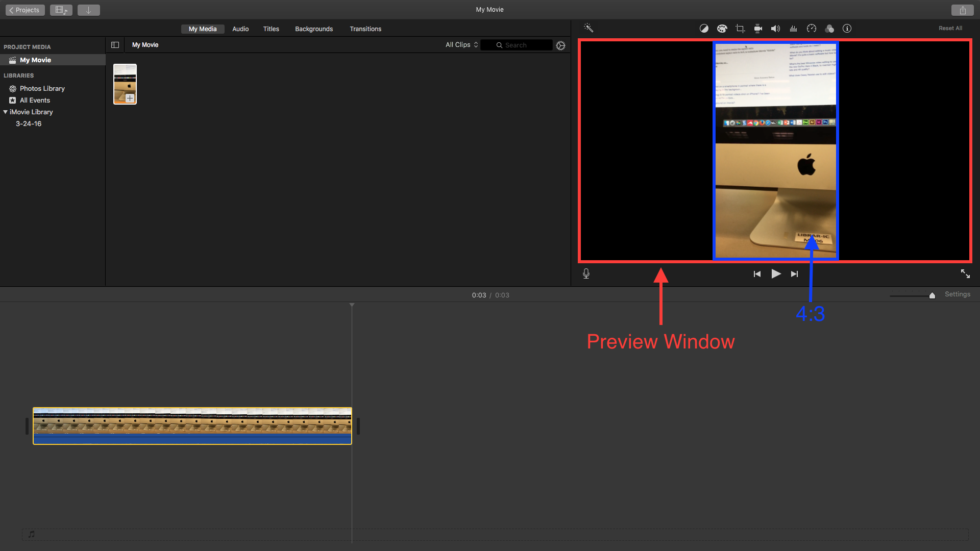Open the All Clips filter dropdown
Screen dimensions: 980x551
461,45
